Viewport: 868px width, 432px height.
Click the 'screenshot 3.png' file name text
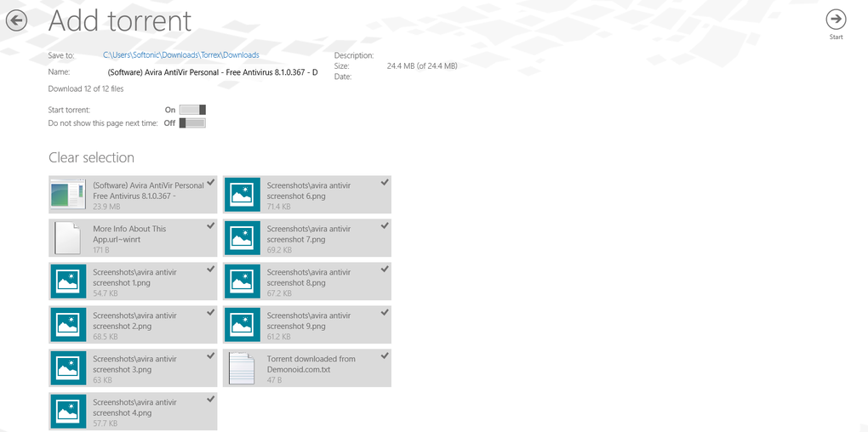pyautogui.click(x=135, y=365)
